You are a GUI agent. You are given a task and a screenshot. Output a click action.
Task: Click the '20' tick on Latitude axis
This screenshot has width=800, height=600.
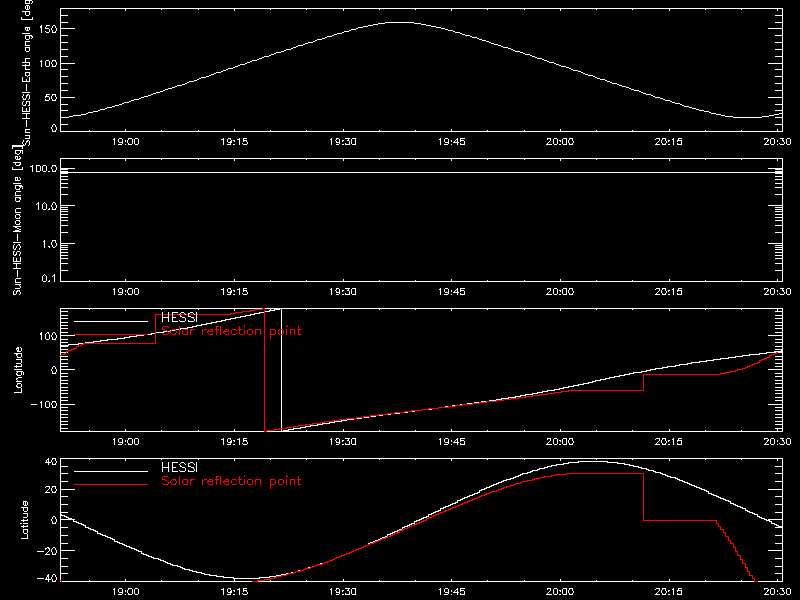tap(51, 490)
